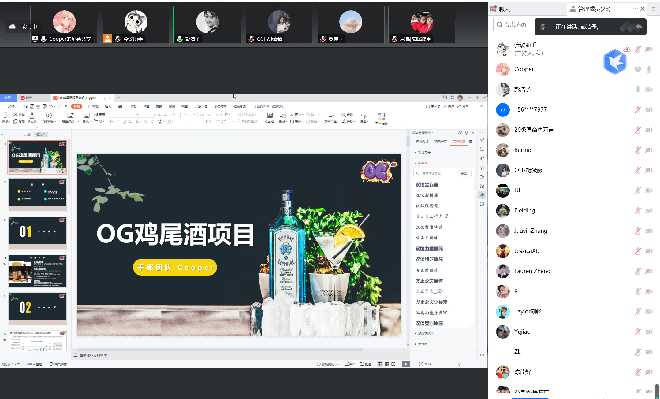Toggle camera for the blue-avatar numbered member
The width and height of the screenshot is (660, 399).
649,109
